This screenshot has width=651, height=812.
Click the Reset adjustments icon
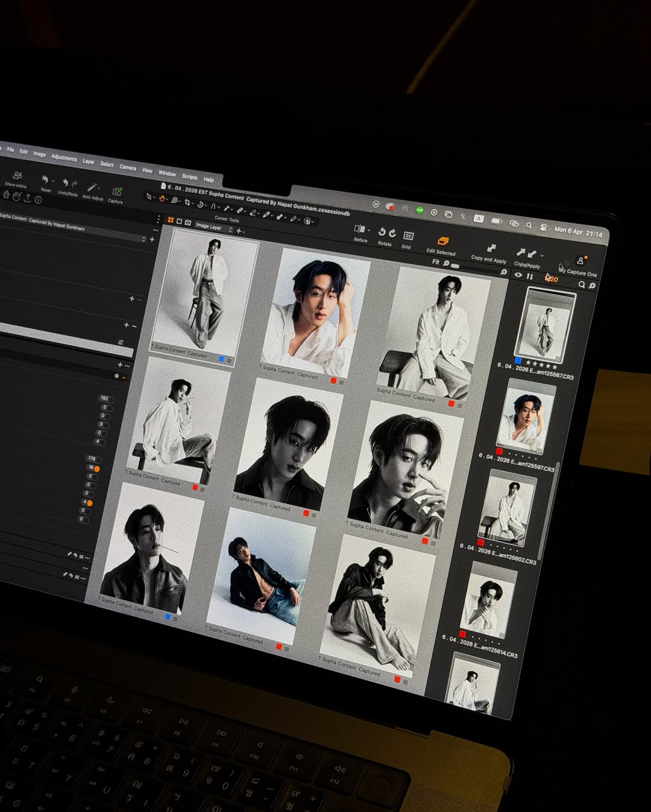(45, 180)
